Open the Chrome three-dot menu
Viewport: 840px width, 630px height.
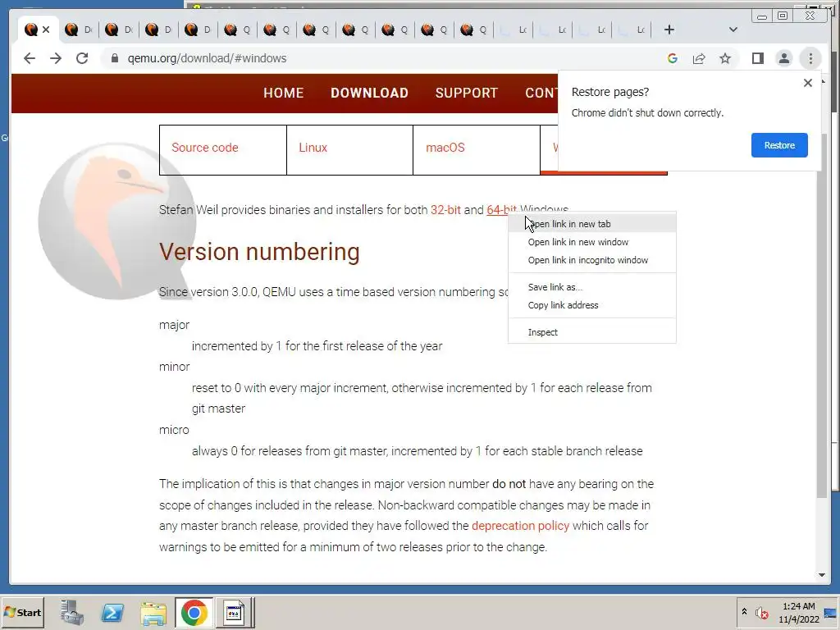tap(810, 58)
